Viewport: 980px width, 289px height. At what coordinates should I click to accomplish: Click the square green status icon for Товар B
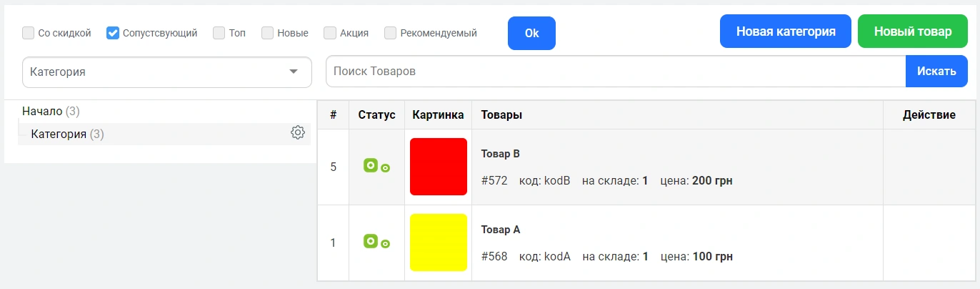point(370,165)
